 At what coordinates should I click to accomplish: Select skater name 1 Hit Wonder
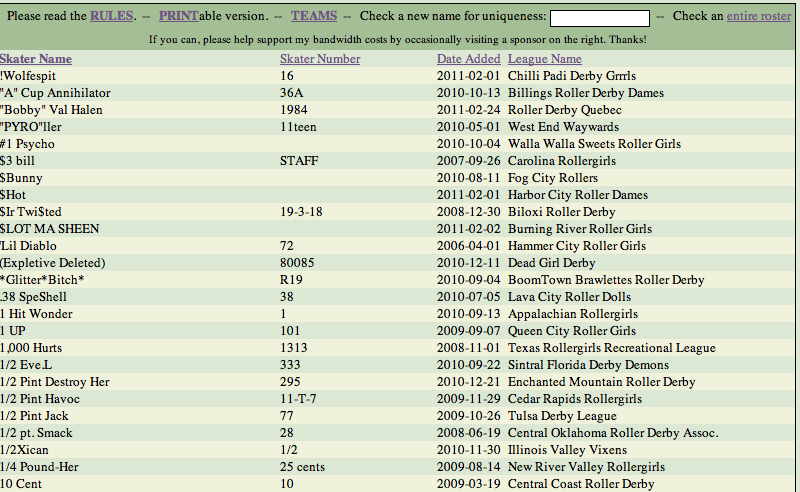(36, 314)
